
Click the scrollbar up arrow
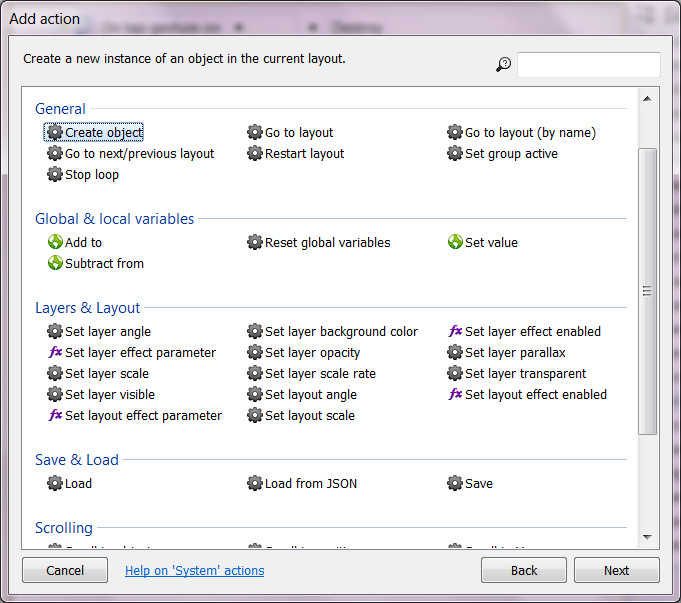pos(647,99)
